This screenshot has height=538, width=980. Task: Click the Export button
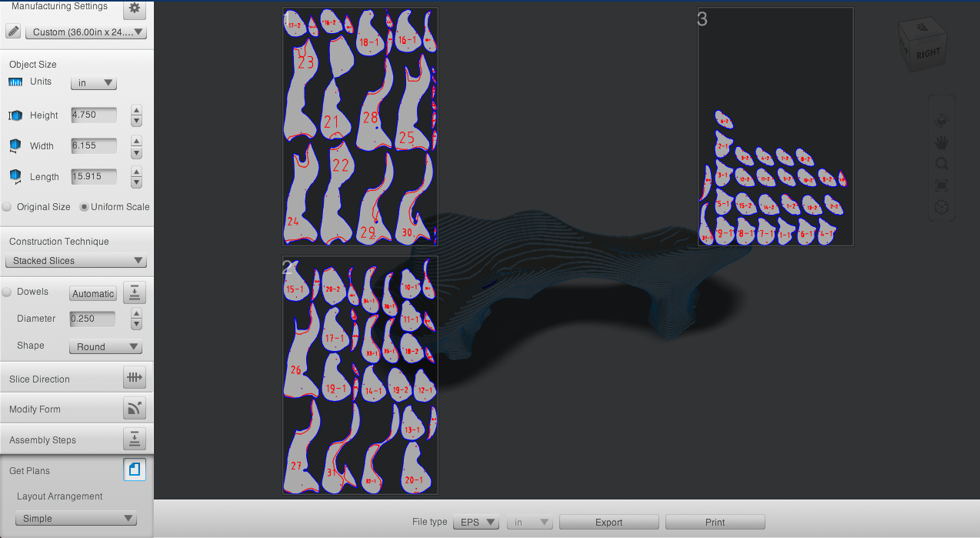click(608, 522)
